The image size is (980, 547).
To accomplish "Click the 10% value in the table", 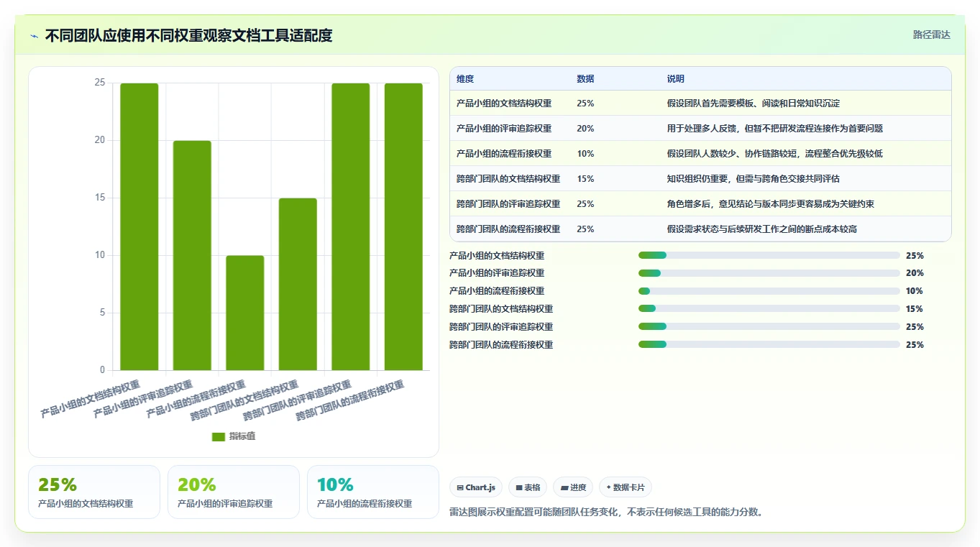I will point(585,154).
